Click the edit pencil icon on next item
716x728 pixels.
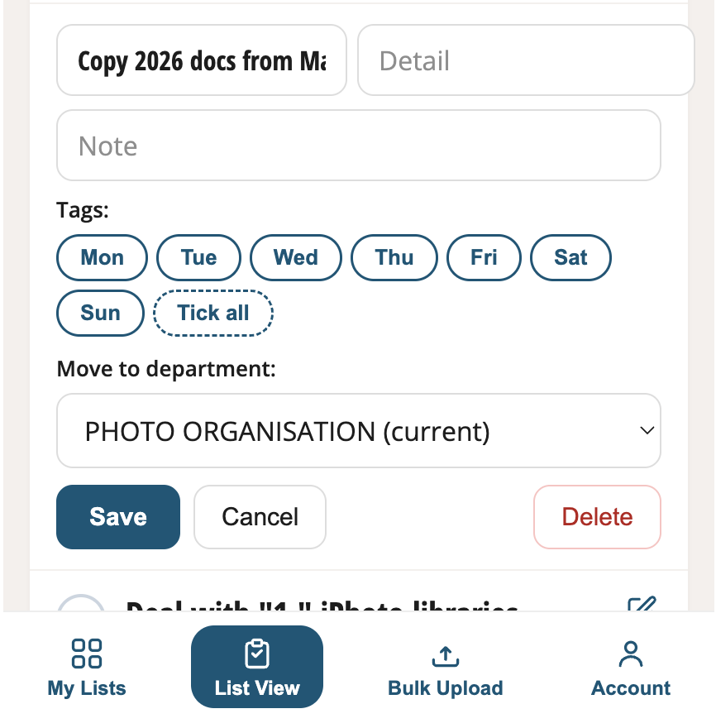[x=642, y=604]
